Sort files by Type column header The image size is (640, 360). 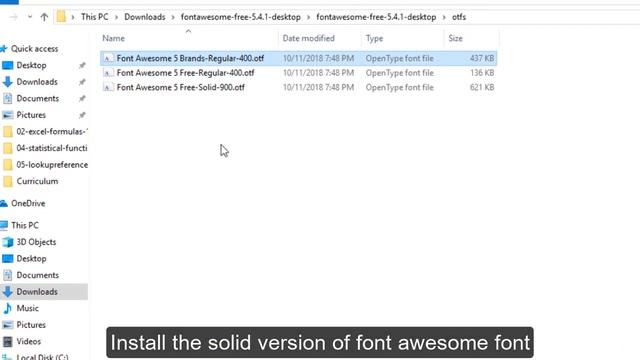[374, 38]
